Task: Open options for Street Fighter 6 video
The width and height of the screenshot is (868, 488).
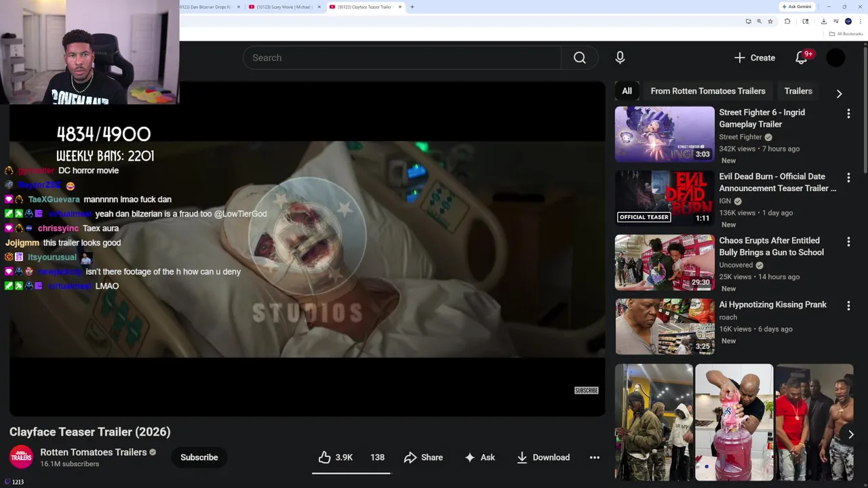Action: click(848, 114)
